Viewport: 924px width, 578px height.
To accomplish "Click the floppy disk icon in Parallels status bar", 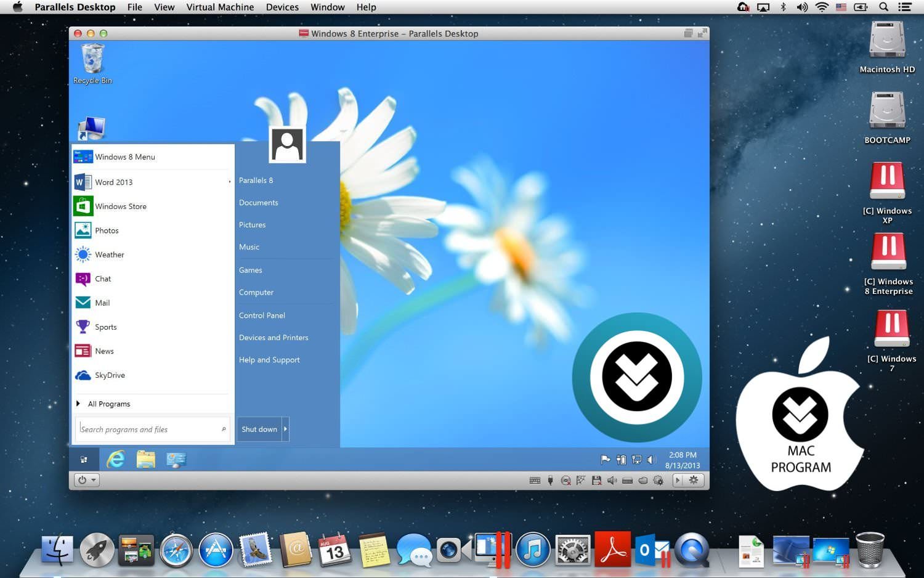I will click(x=596, y=481).
